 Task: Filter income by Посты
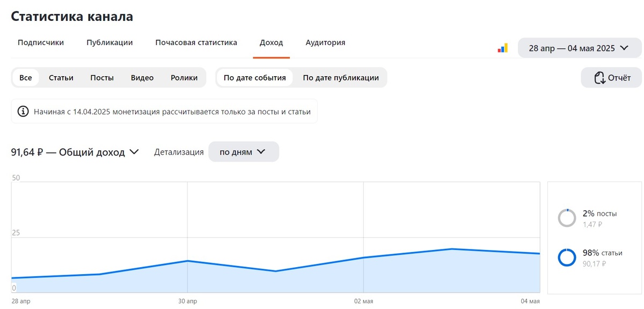(x=102, y=78)
